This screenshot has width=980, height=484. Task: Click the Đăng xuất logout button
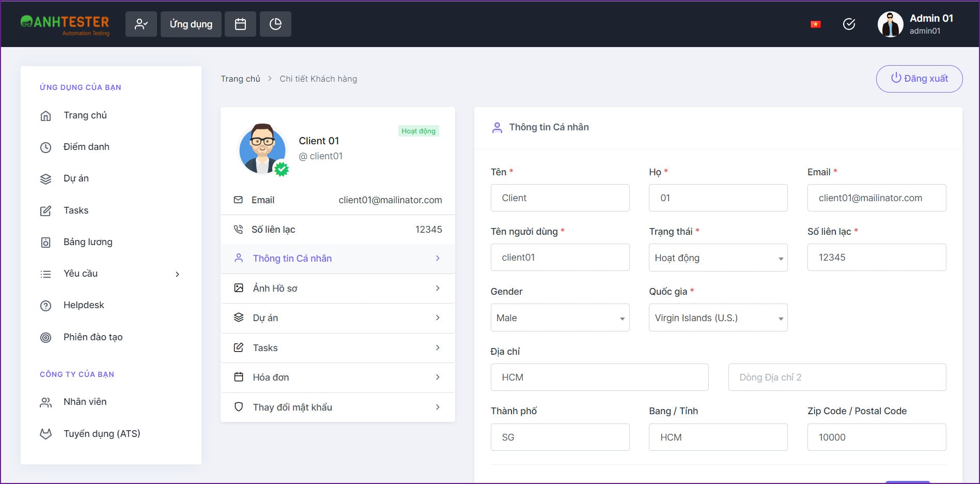point(919,79)
